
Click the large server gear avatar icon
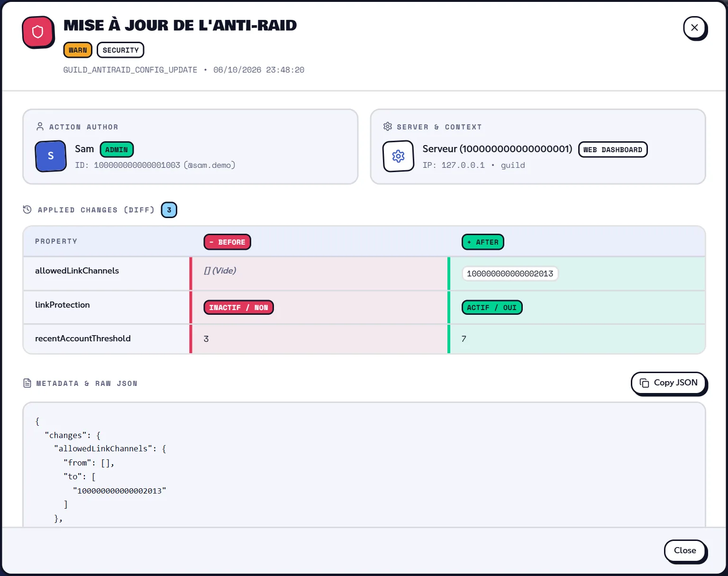pyautogui.click(x=398, y=156)
